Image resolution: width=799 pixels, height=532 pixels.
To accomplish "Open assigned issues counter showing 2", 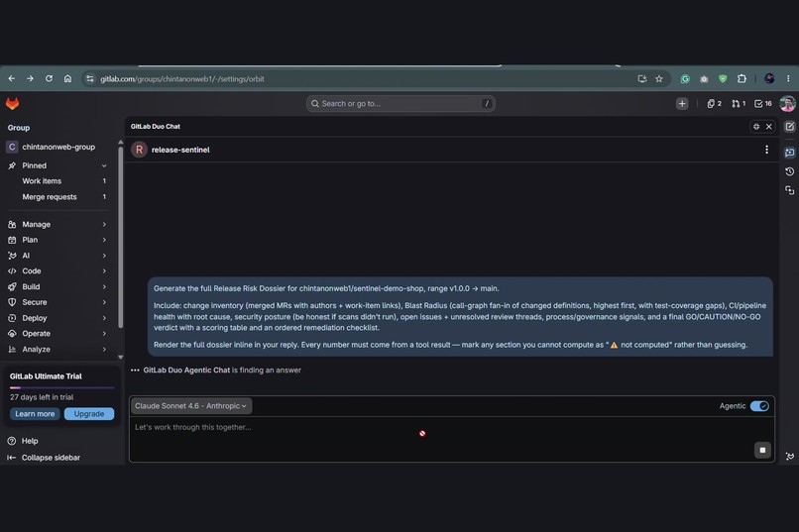I will (x=714, y=104).
